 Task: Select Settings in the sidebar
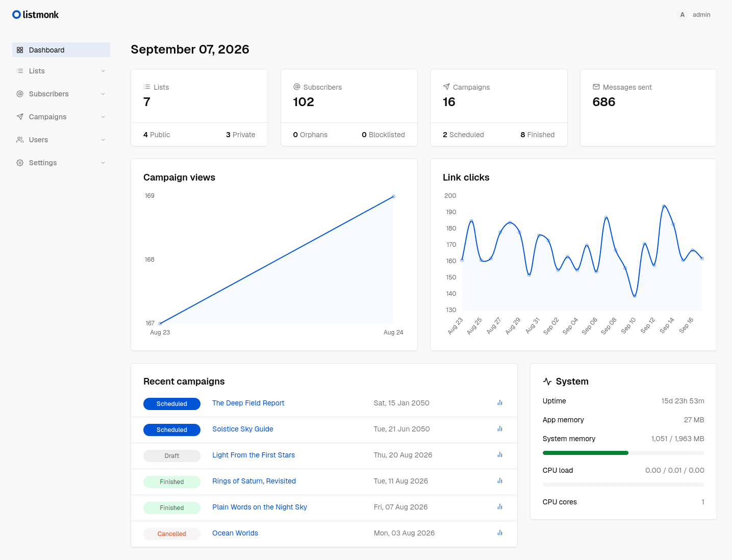click(x=61, y=163)
